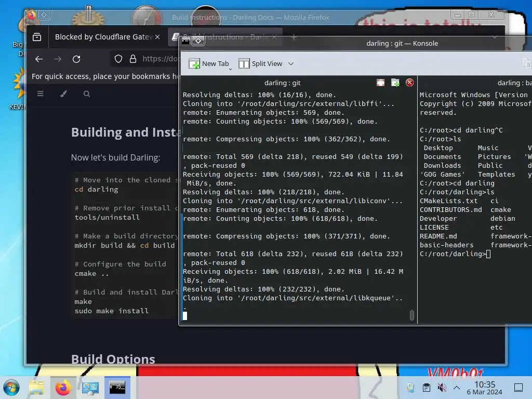The image size is (532, 399).
Task: Click the Konsole window menu terminal icon
Action: tap(186, 41)
